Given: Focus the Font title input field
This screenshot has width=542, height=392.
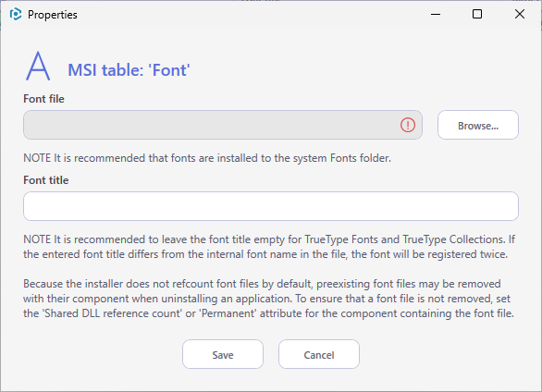Looking at the screenshot, I should point(271,206).
